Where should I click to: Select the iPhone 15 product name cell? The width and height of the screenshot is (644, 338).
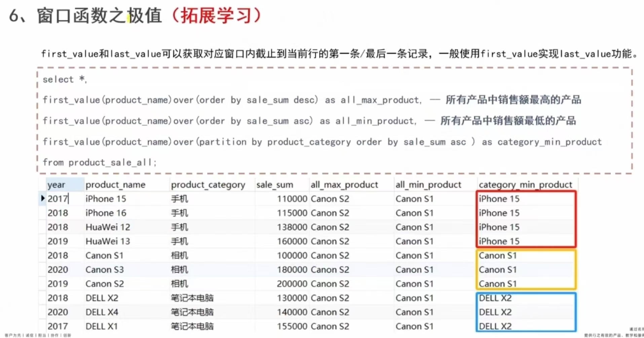pyautogui.click(x=106, y=199)
